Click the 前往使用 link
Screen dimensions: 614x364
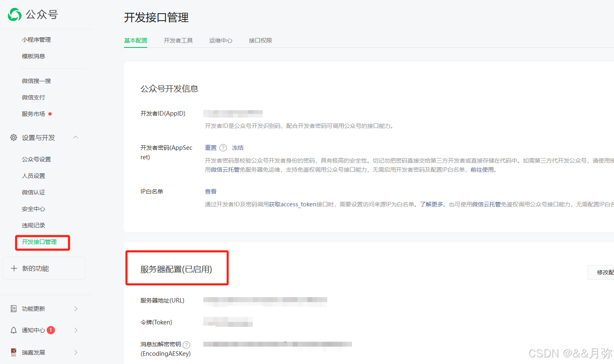[x=482, y=170]
